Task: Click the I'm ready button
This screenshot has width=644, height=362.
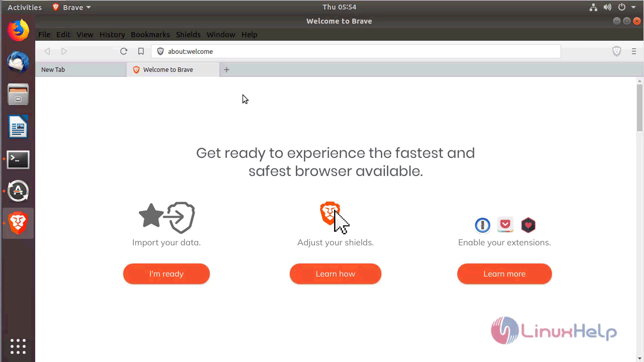Action: pos(167,274)
